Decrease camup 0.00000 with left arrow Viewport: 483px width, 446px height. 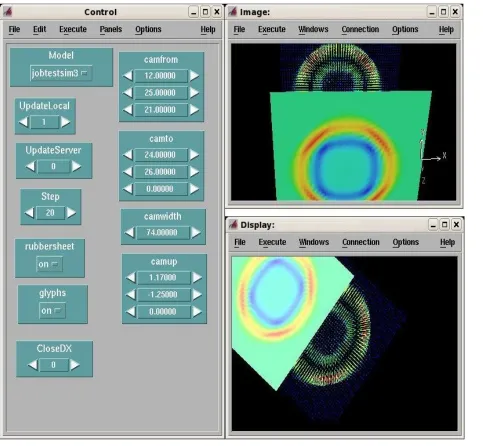[131, 311]
